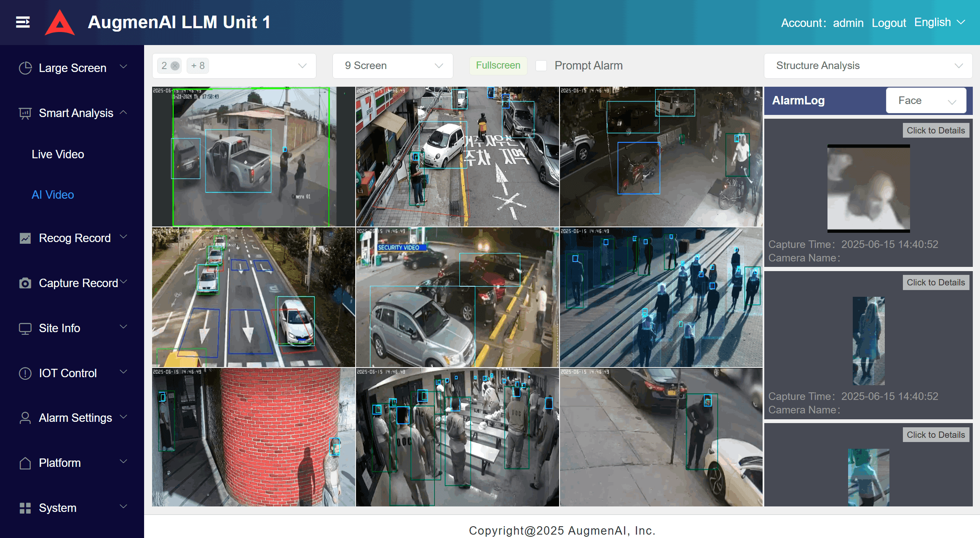Click the AugmenAI red triangle logo

(x=60, y=22)
